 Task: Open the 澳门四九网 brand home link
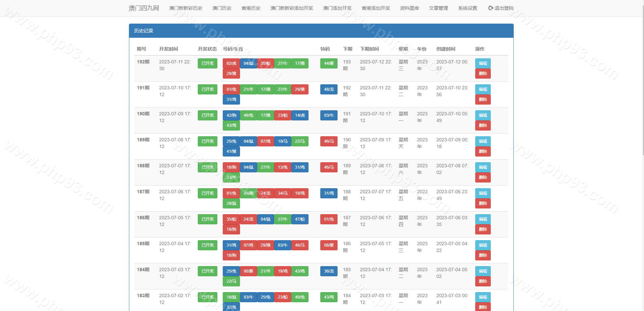click(144, 8)
